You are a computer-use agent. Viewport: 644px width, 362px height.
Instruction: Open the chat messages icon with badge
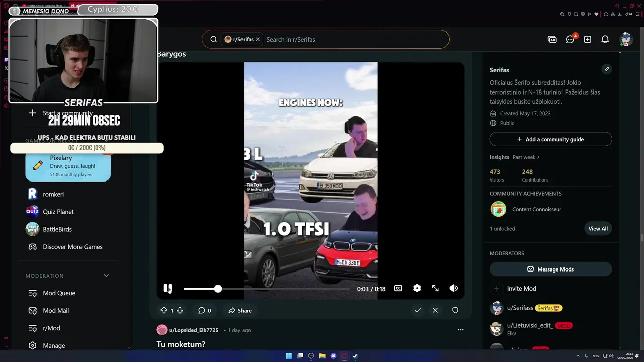[x=570, y=39]
